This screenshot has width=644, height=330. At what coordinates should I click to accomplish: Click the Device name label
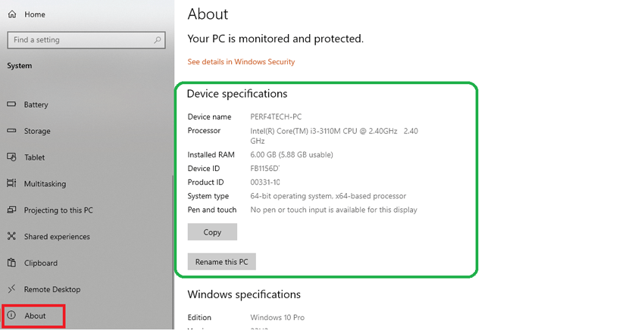coord(209,117)
